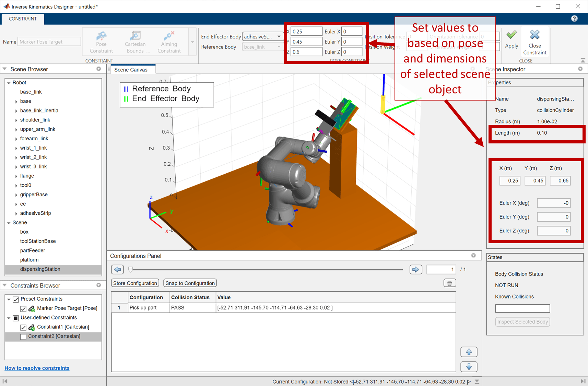
Task: Expand the shoulder_link tree node
Action: point(16,120)
